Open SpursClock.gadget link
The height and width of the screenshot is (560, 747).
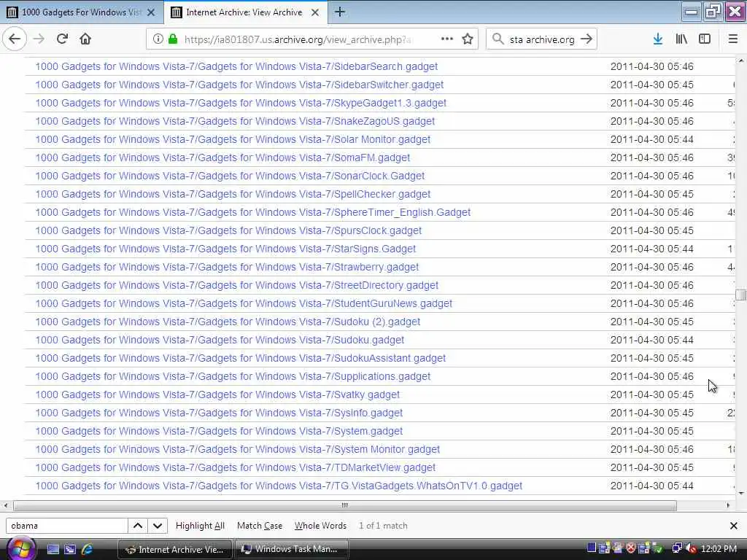click(228, 230)
